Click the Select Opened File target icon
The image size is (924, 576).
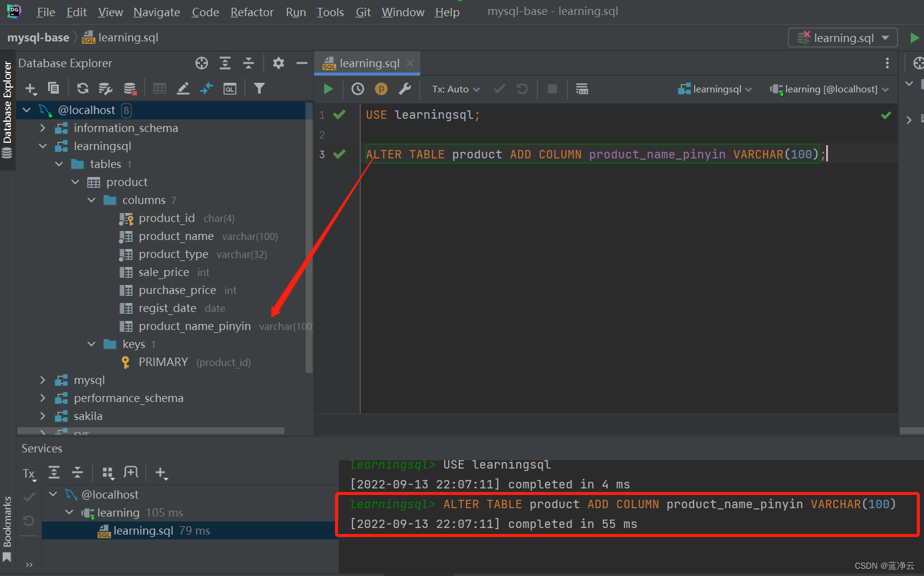click(202, 63)
